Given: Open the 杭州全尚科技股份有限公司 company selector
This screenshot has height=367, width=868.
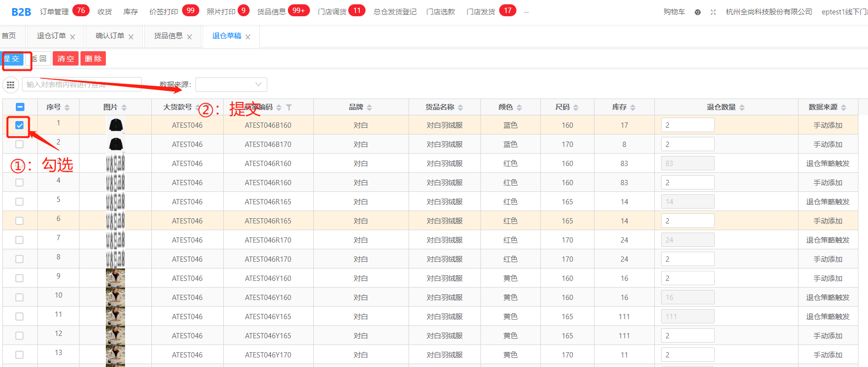Looking at the screenshot, I should [x=768, y=12].
